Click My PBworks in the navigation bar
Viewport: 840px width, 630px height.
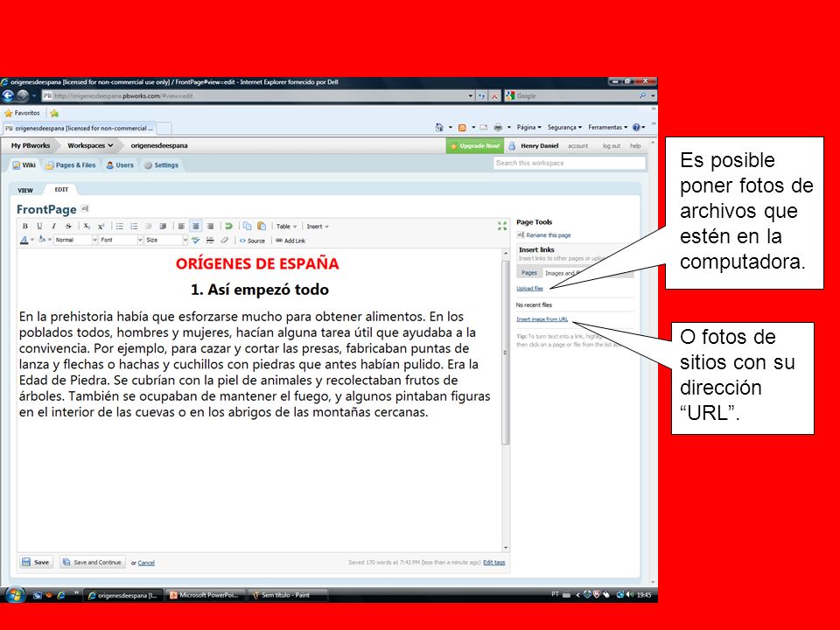tap(31, 146)
